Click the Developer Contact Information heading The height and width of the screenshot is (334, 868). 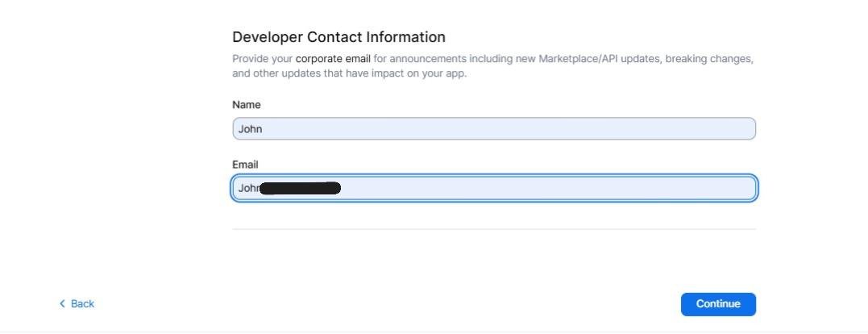click(338, 37)
